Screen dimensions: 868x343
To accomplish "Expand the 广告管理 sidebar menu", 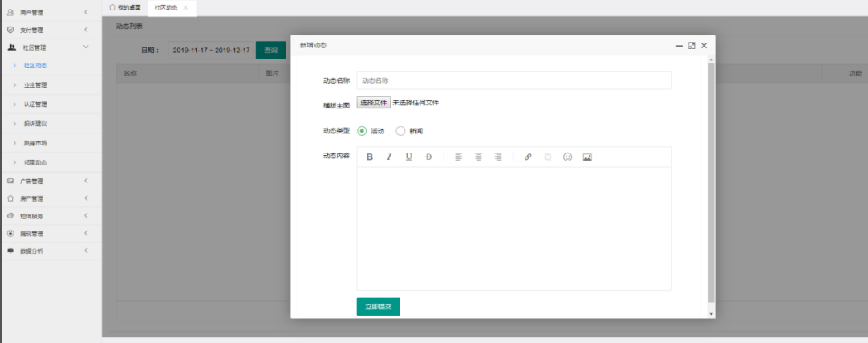I will [x=48, y=181].
